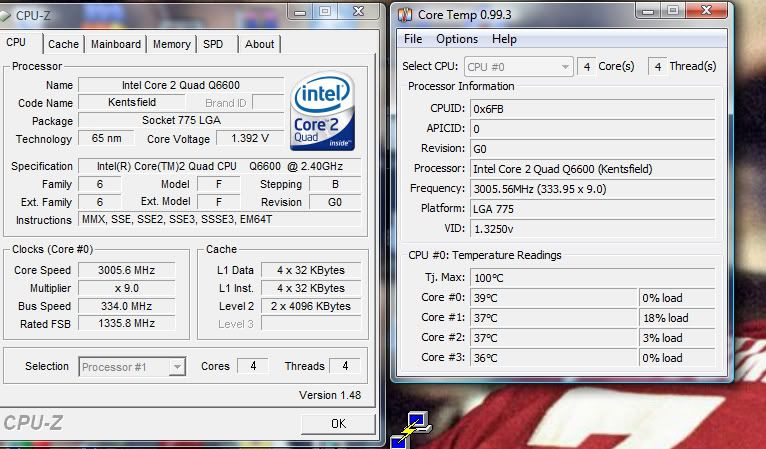The width and height of the screenshot is (766, 449).
Task: Click the L1 Data value '4 x 32 KBytes'
Action: 311,270
